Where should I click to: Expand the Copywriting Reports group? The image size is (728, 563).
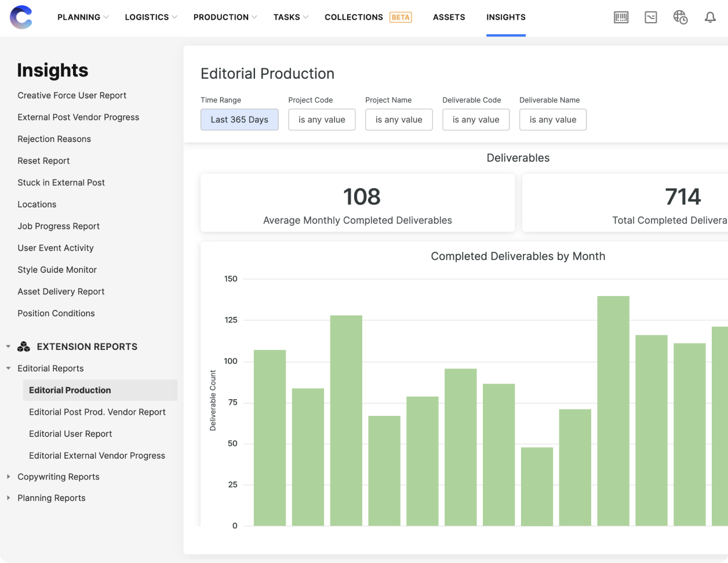point(8,477)
